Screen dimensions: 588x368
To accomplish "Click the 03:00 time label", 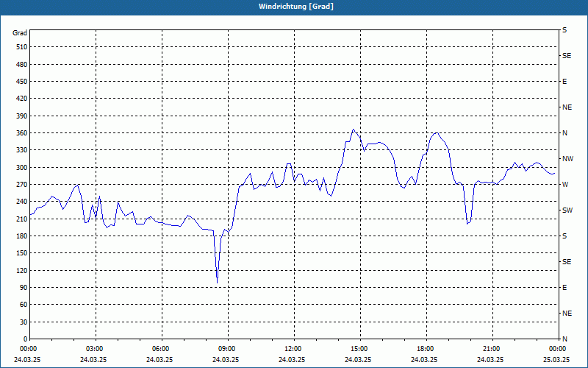I will (x=96, y=349).
